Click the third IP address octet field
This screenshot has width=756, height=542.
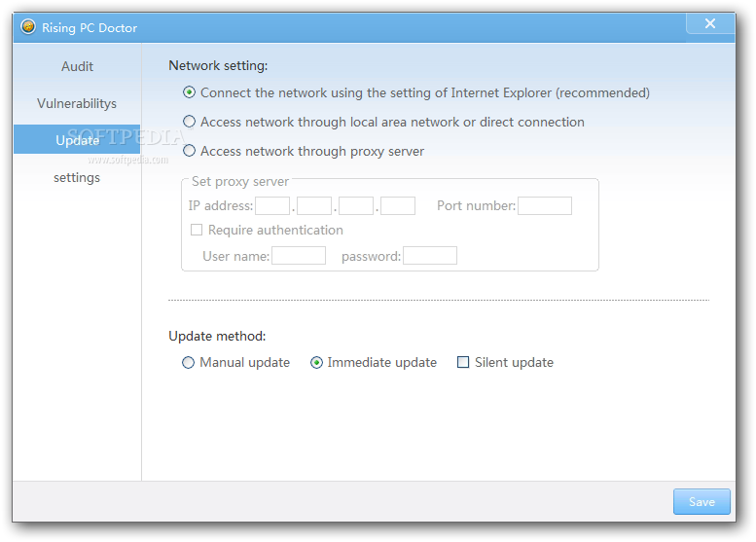coord(356,205)
